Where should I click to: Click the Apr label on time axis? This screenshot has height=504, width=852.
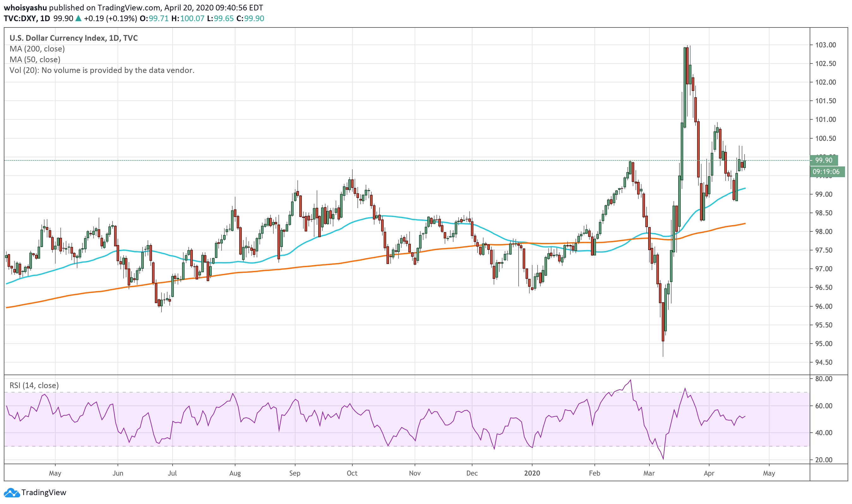709,473
